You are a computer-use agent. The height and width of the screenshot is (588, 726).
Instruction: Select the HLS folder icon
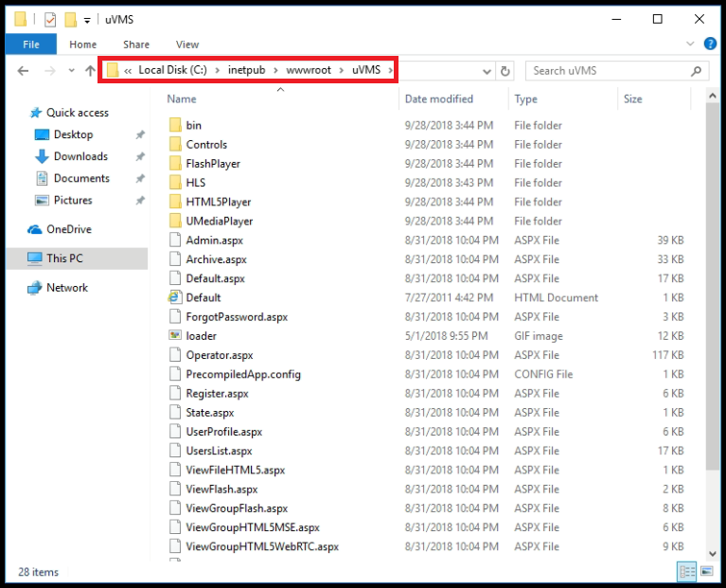(175, 183)
